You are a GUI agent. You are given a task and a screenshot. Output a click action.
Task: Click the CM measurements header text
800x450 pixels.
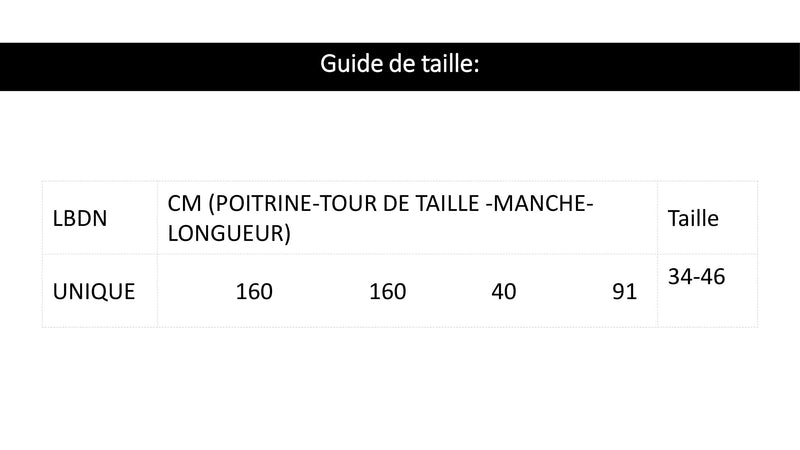380,218
